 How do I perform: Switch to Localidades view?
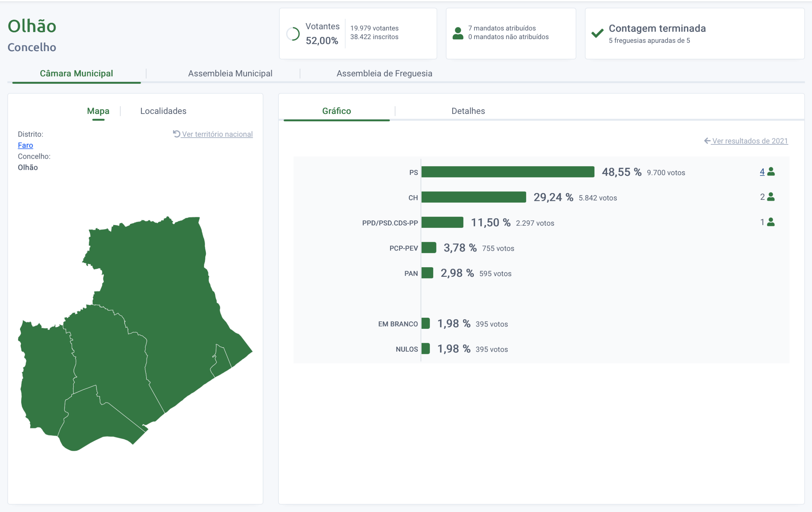pyautogui.click(x=163, y=111)
